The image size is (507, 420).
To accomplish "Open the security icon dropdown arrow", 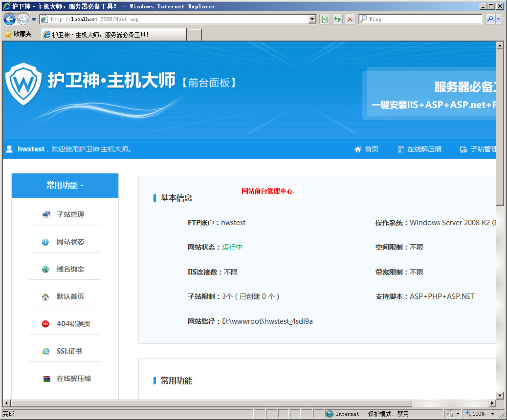I will [x=458, y=414].
